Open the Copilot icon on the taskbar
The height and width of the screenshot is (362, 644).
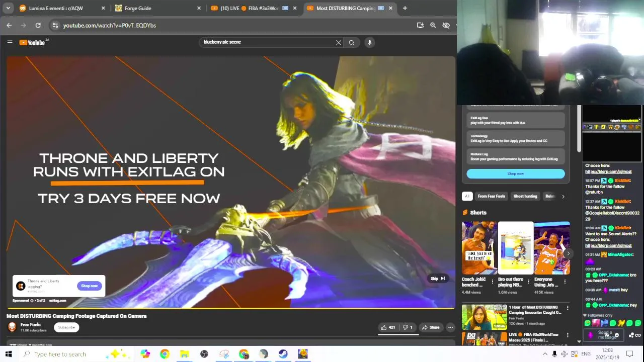[x=145, y=354]
